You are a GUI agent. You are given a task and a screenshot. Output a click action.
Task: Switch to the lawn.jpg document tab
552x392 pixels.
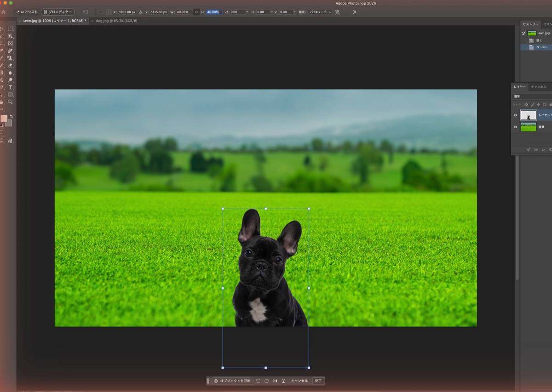click(55, 21)
